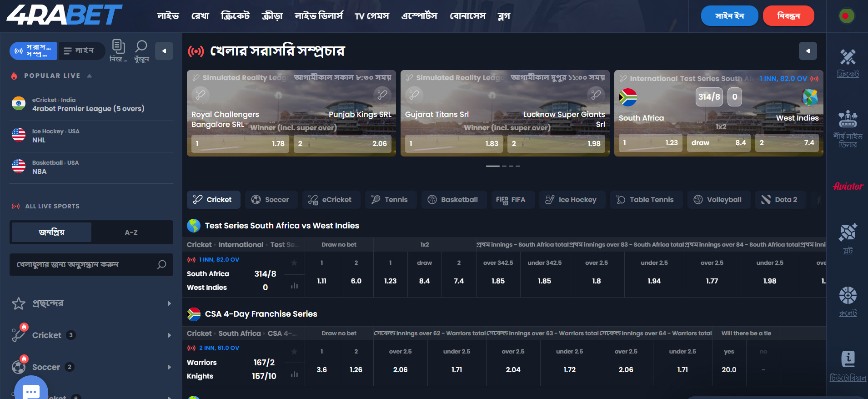Open stats chart icon for Warriors vs Knights

[x=294, y=374]
